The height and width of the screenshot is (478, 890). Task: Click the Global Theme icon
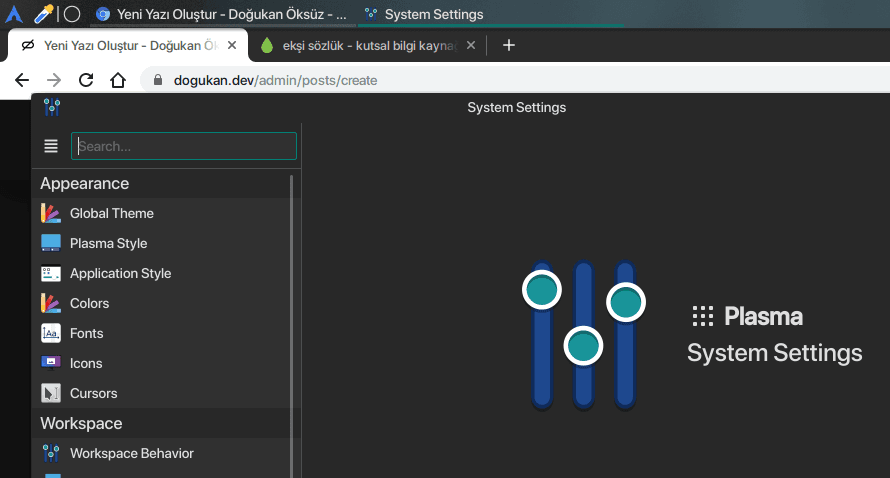pos(51,213)
